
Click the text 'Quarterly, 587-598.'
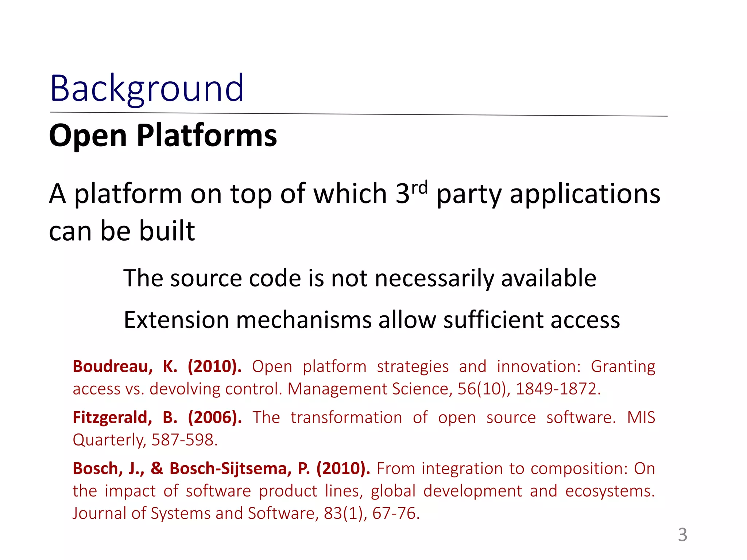(x=145, y=440)
